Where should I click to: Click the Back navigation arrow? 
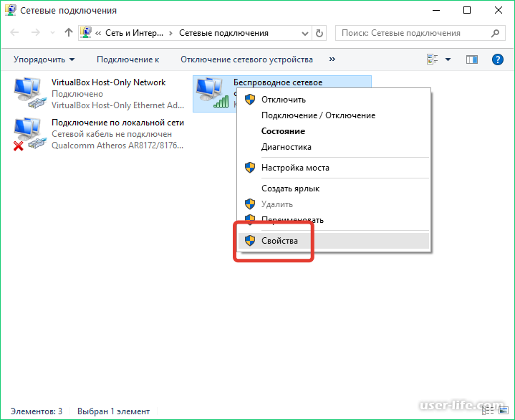click(x=16, y=33)
